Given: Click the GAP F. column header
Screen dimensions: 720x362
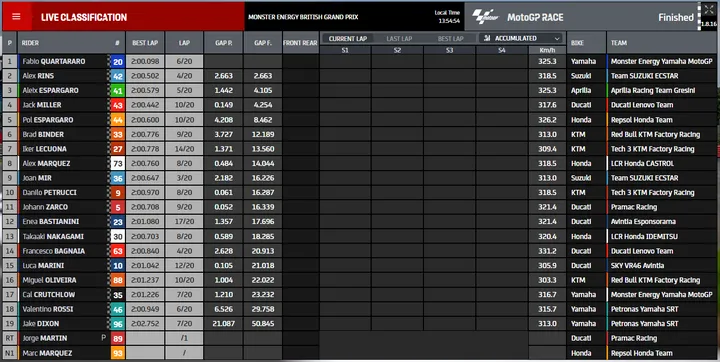Looking at the screenshot, I should [x=263, y=43].
